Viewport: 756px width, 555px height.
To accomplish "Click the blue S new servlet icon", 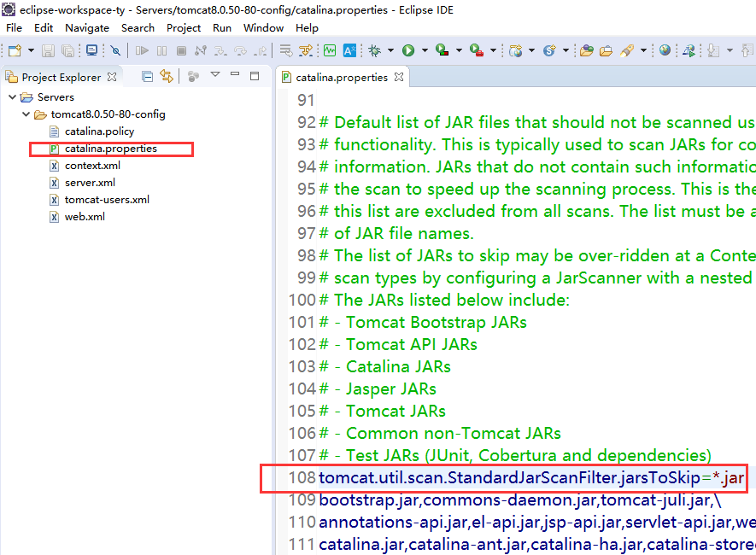I will point(549,50).
